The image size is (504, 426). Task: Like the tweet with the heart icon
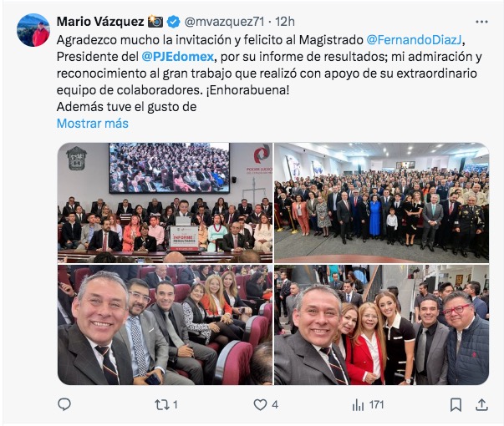point(260,404)
